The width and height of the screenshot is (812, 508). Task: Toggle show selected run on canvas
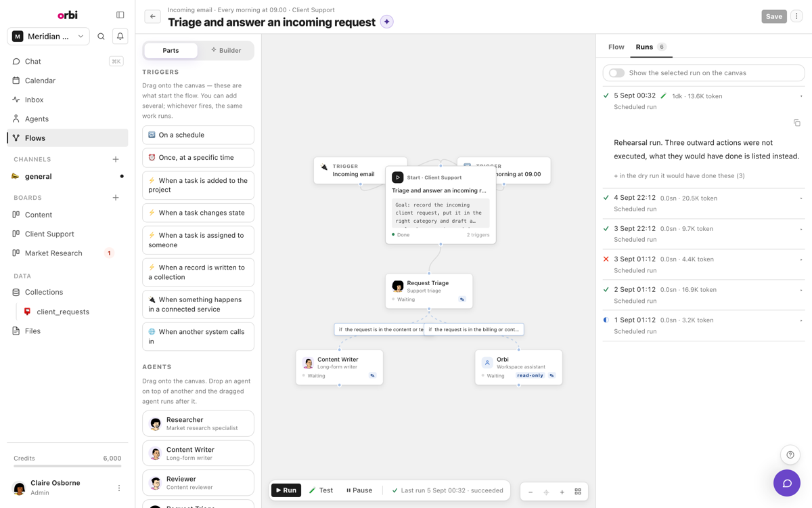616,73
